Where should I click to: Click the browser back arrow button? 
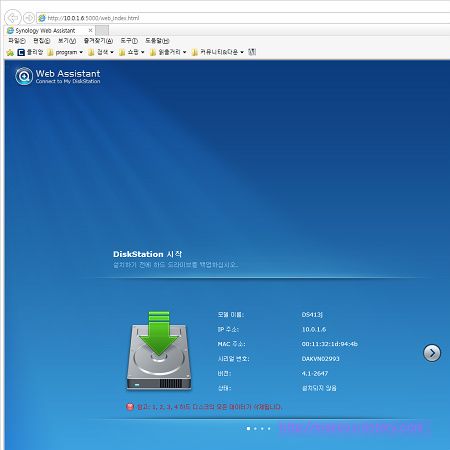click(13, 18)
